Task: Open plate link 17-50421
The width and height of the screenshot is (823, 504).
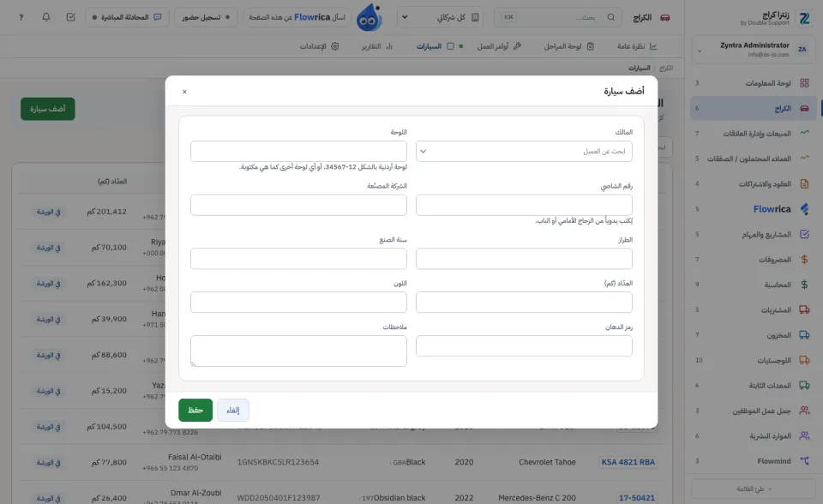Action: [x=637, y=498]
